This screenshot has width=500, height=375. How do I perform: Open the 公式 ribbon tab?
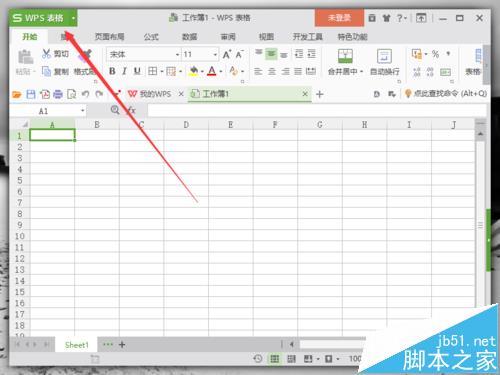(151, 37)
